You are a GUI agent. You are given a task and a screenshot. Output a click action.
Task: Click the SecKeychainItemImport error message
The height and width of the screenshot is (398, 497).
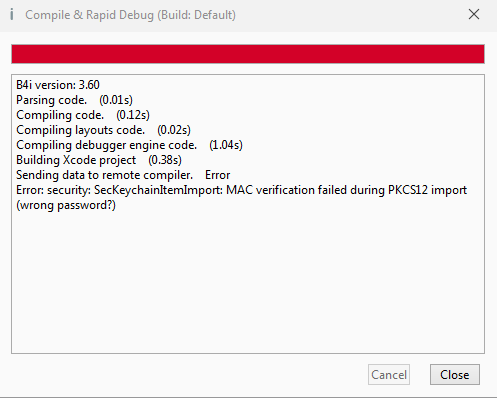[241, 190]
